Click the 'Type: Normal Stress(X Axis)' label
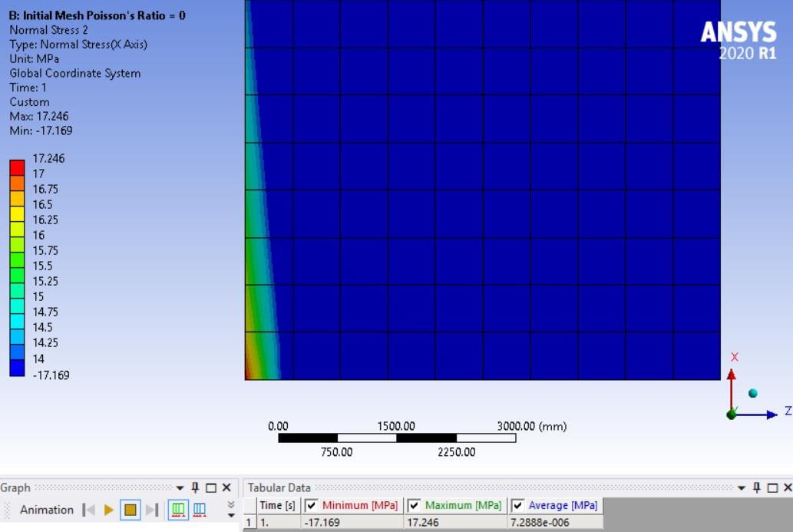The width and height of the screenshot is (793, 532). [x=78, y=45]
